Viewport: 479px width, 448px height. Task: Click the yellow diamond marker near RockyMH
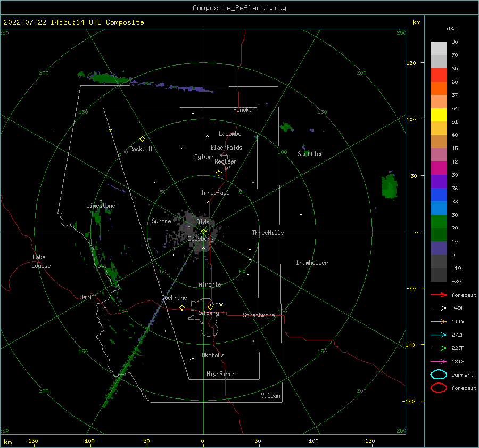pos(142,139)
